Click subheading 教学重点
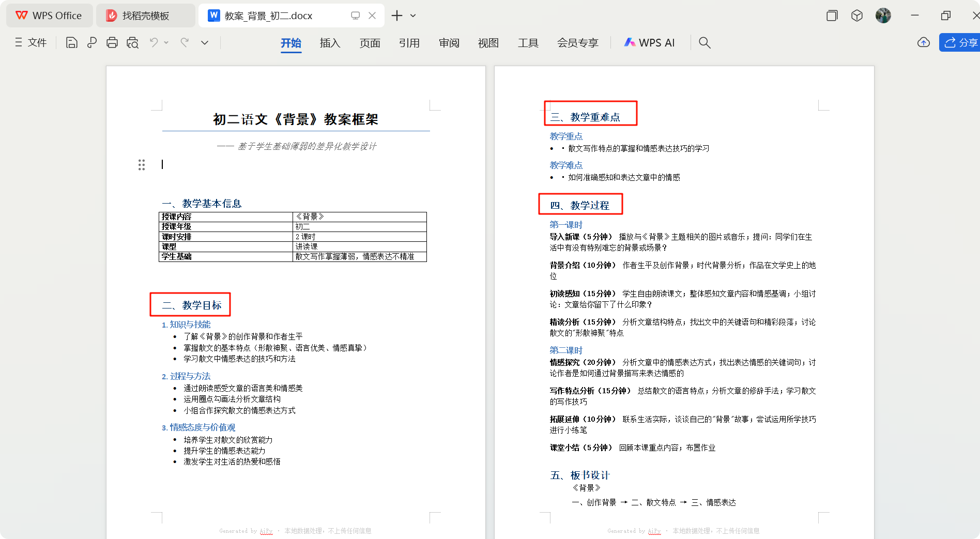Screen dimensions: 980x539 [566, 136]
